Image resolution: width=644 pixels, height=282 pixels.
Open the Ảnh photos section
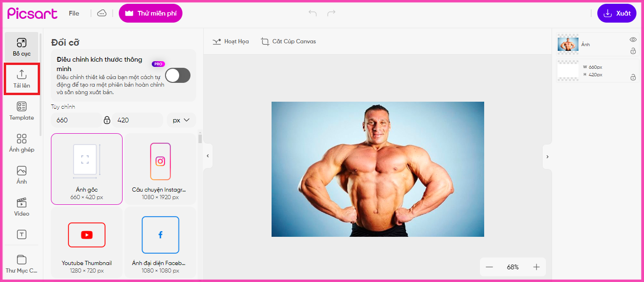pos(22,175)
